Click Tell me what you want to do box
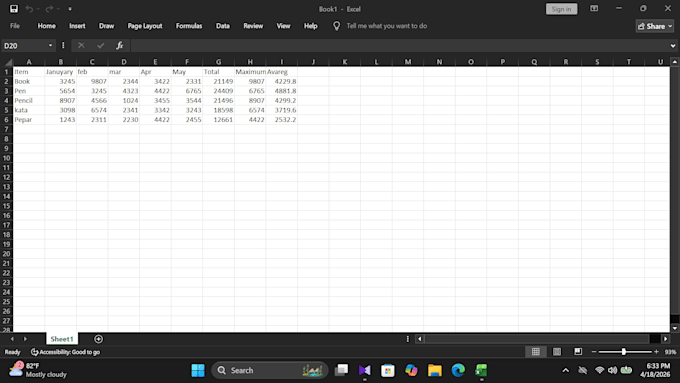The height and width of the screenshot is (383, 680). 386,26
